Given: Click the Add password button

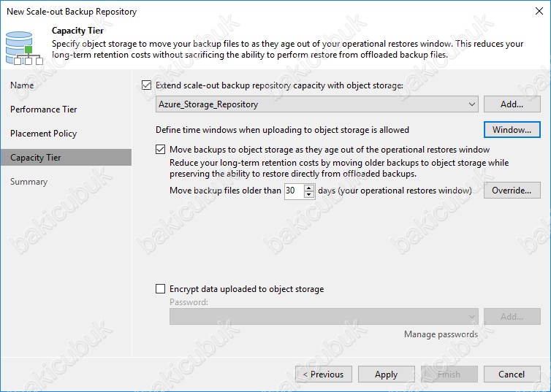Looking at the screenshot, I should tap(512, 317).
